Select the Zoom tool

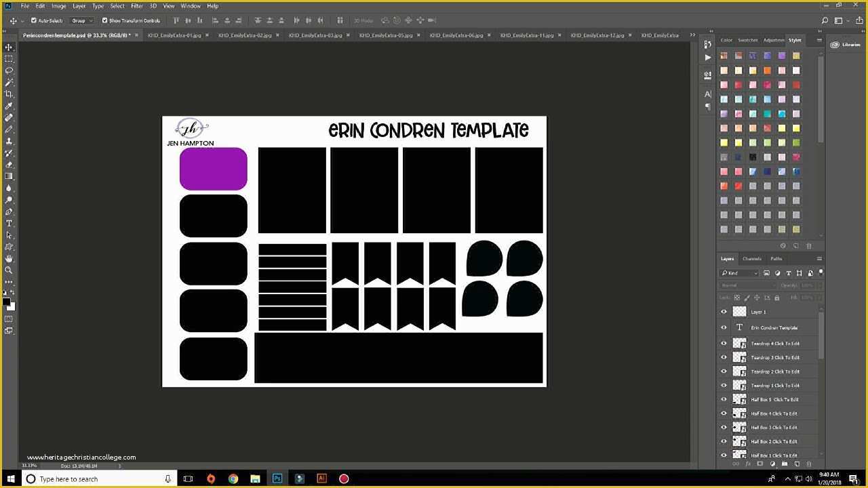click(9, 270)
